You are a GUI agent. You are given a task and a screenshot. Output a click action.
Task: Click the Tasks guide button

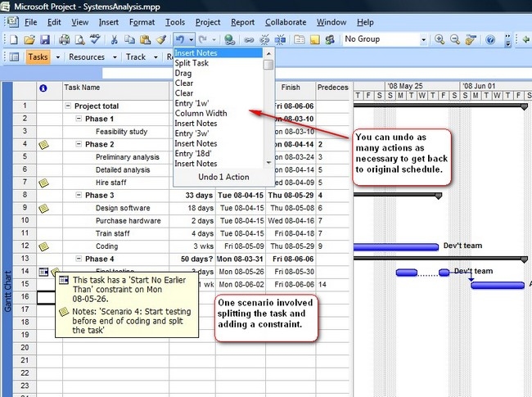click(38, 57)
